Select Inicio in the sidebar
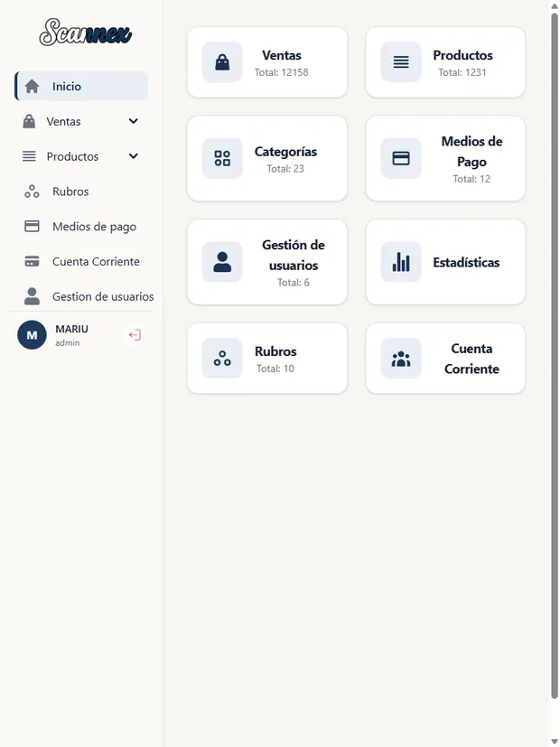 pos(81,86)
